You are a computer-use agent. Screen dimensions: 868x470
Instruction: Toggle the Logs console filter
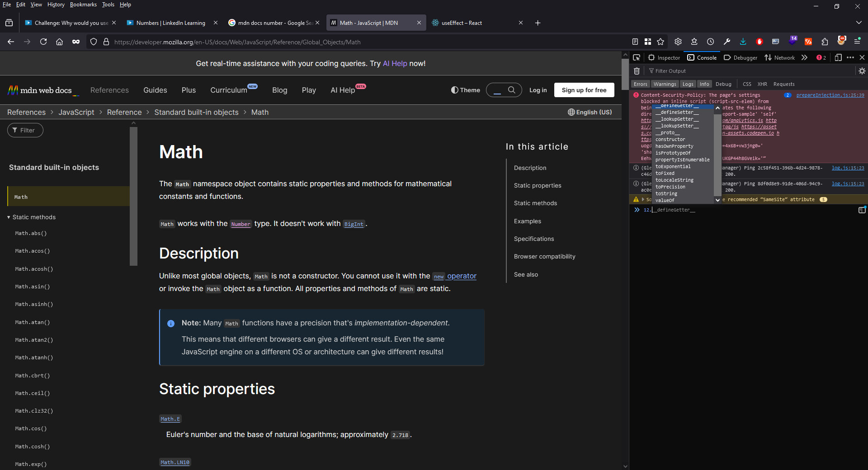688,84
